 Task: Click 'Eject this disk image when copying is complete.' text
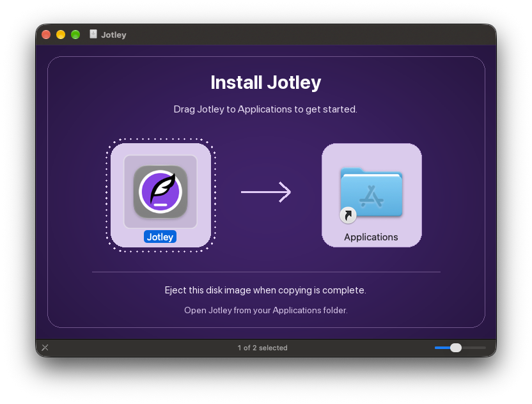tap(265, 290)
